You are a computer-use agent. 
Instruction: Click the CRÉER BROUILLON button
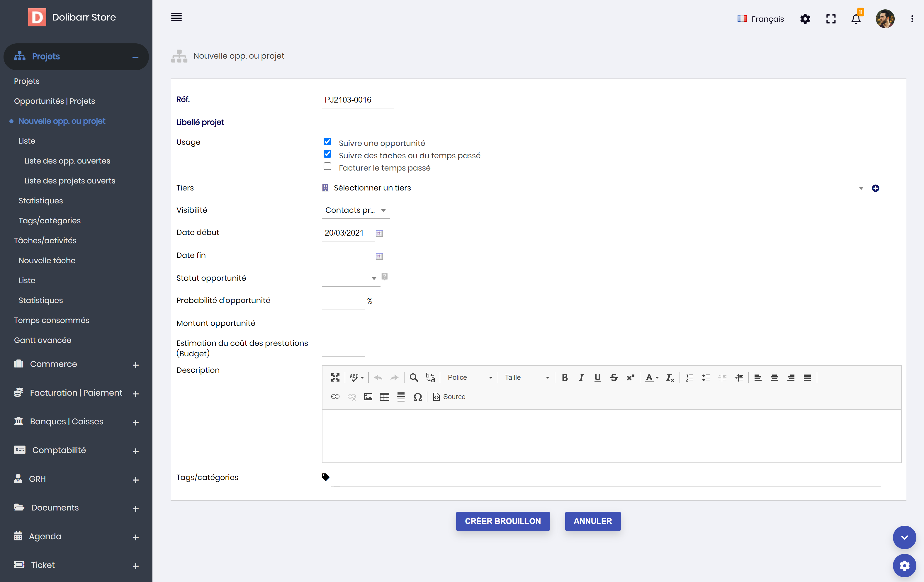[502, 521]
